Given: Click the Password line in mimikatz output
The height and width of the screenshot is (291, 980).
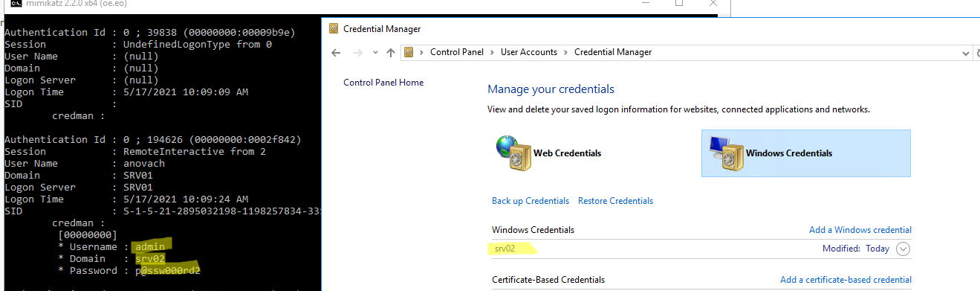Looking at the screenshot, I should pyautogui.click(x=129, y=271).
